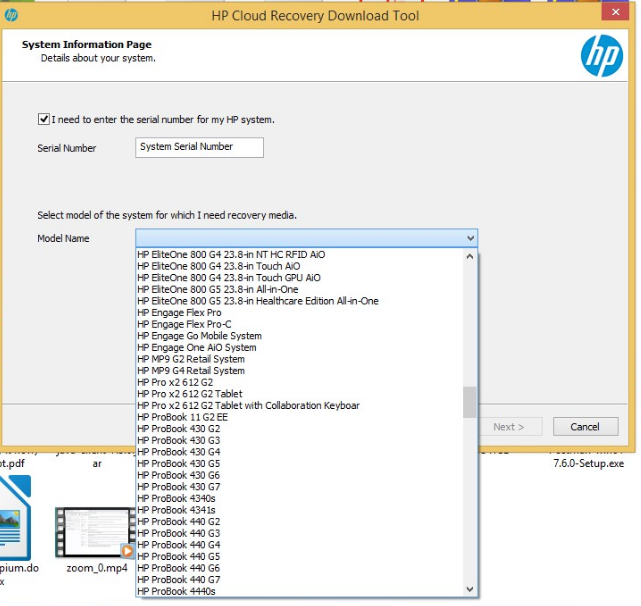The width and height of the screenshot is (641, 606).
Task: Pick HP ProBook 4340s from the list
Action: pyautogui.click(x=175, y=498)
